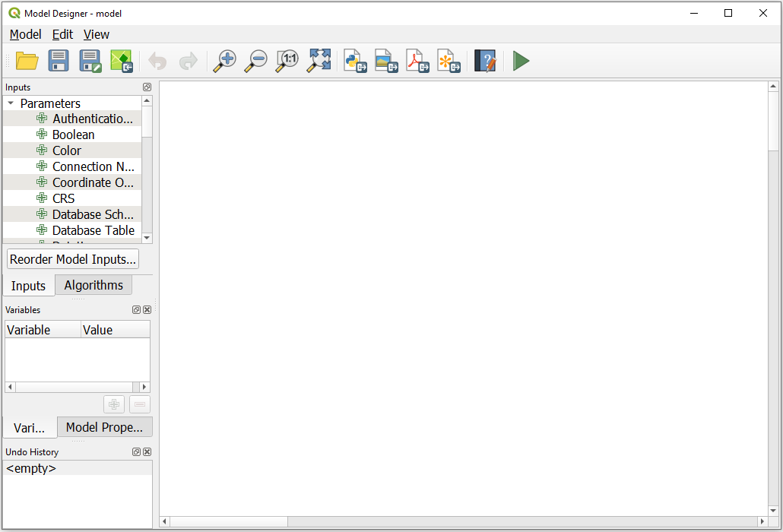
Task: Float the Undo History panel
Action: click(x=136, y=451)
